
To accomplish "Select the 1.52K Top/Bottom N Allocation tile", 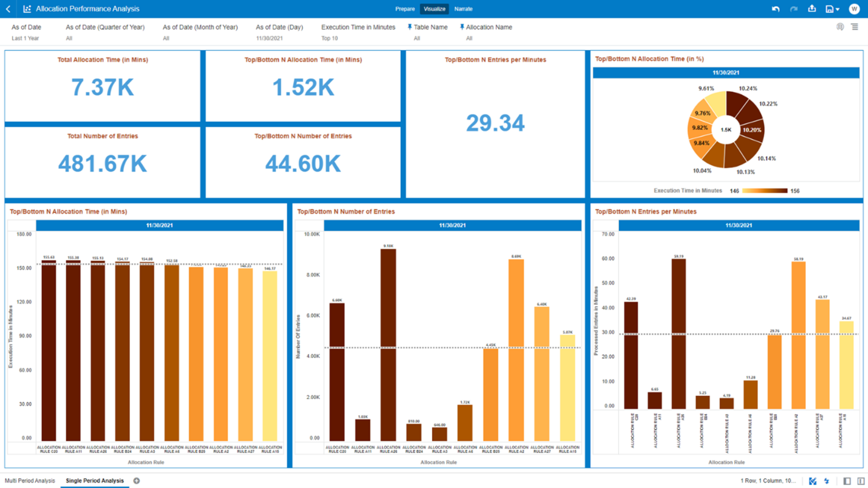I will [x=303, y=86].
